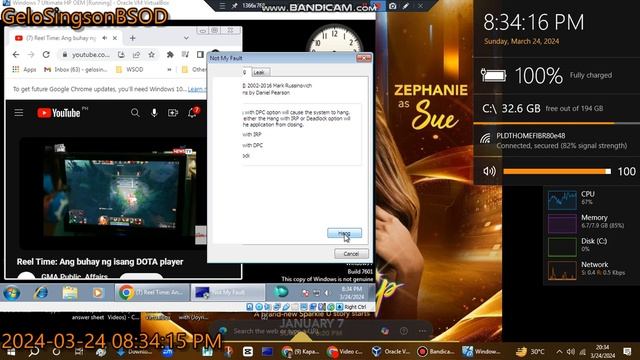Image resolution: width=640 pixels, height=360 pixels.
Task: Open YouTube create video icon
Action: click(173, 113)
